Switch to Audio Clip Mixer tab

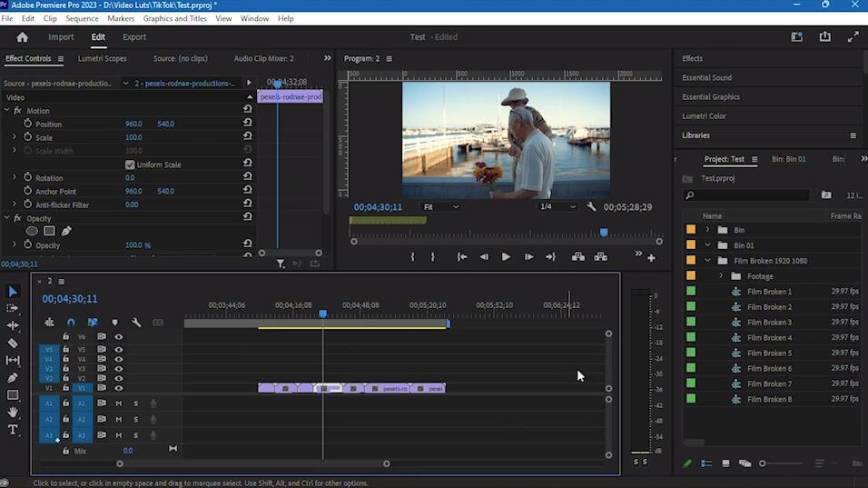point(263,58)
